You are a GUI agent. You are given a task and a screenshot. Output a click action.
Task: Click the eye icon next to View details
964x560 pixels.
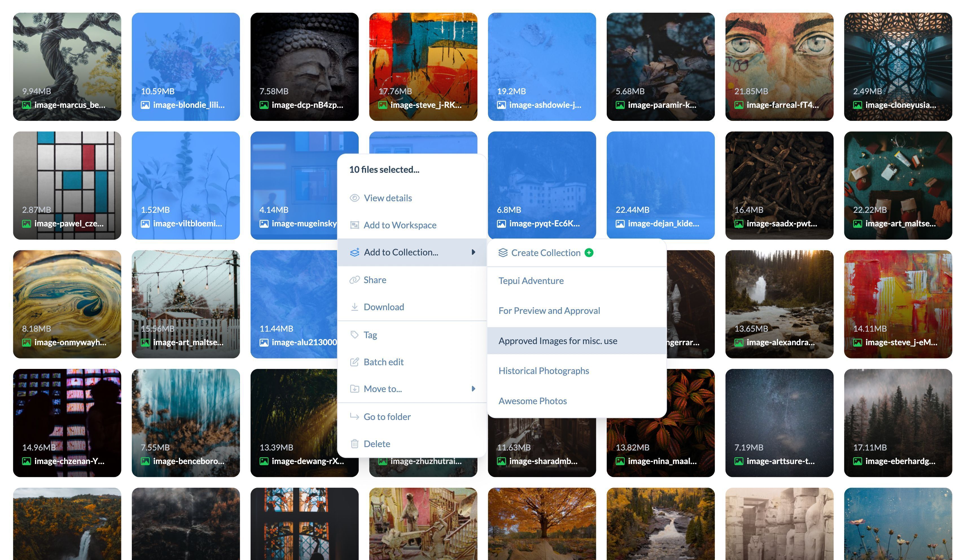[355, 198]
